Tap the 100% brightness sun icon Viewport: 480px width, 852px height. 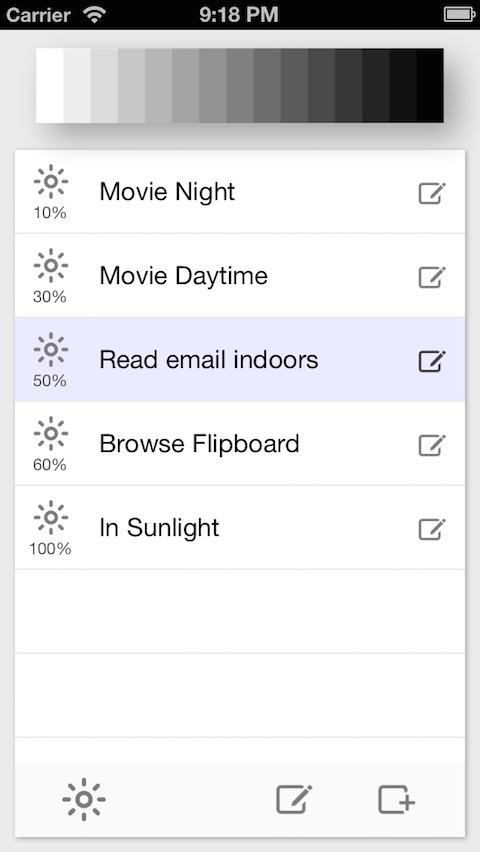(51, 517)
